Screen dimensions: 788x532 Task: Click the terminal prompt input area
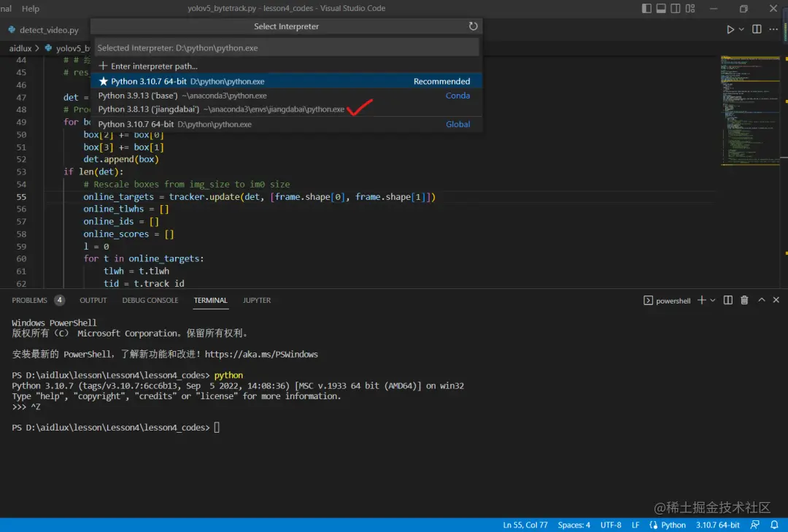(217, 428)
